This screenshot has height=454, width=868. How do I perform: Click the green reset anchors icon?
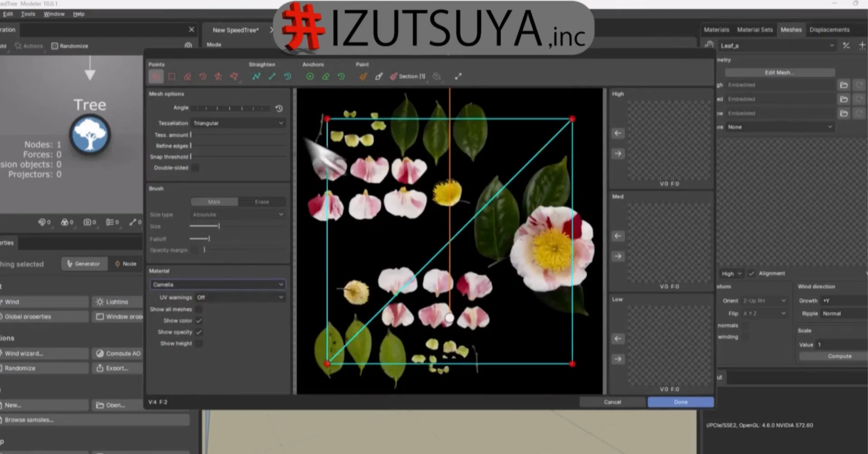[341, 77]
